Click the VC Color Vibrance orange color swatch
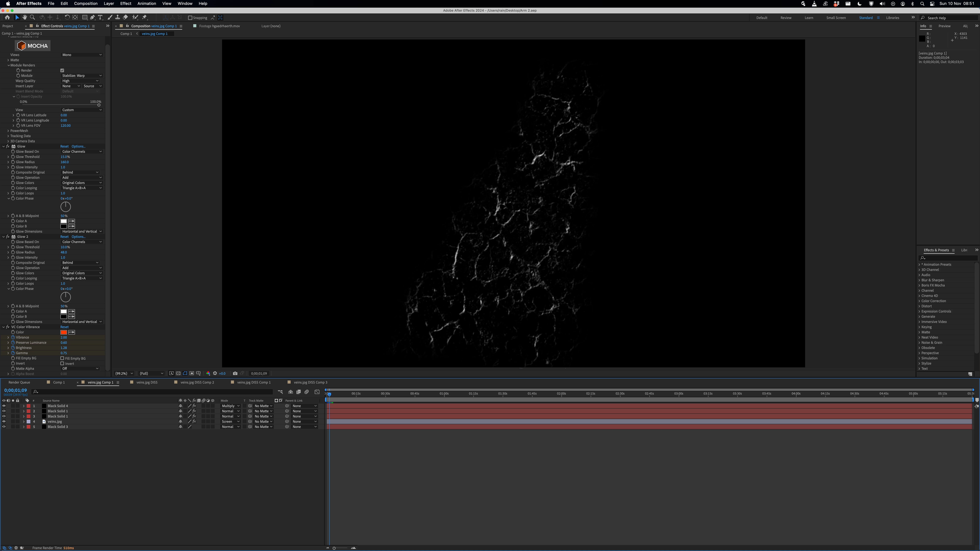Viewport: 980px width, 551px height. tap(64, 332)
